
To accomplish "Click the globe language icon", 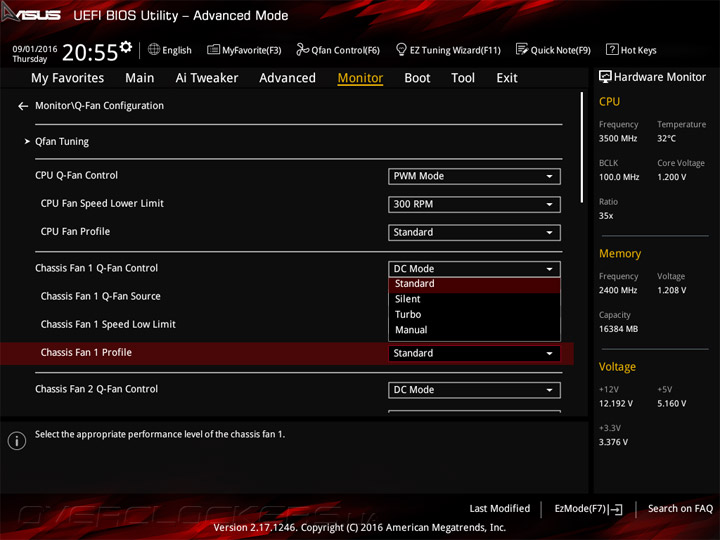I will tap(154, 49).
